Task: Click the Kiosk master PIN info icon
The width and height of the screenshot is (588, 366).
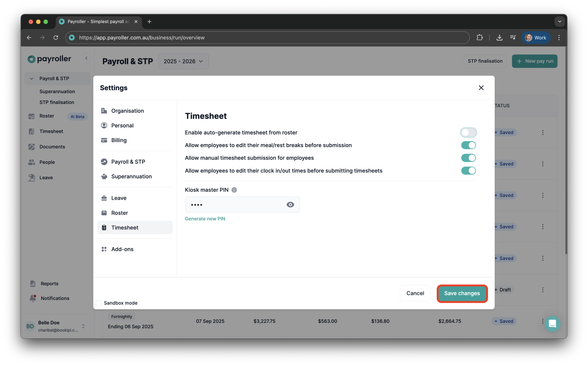Action: pos(234,190)
